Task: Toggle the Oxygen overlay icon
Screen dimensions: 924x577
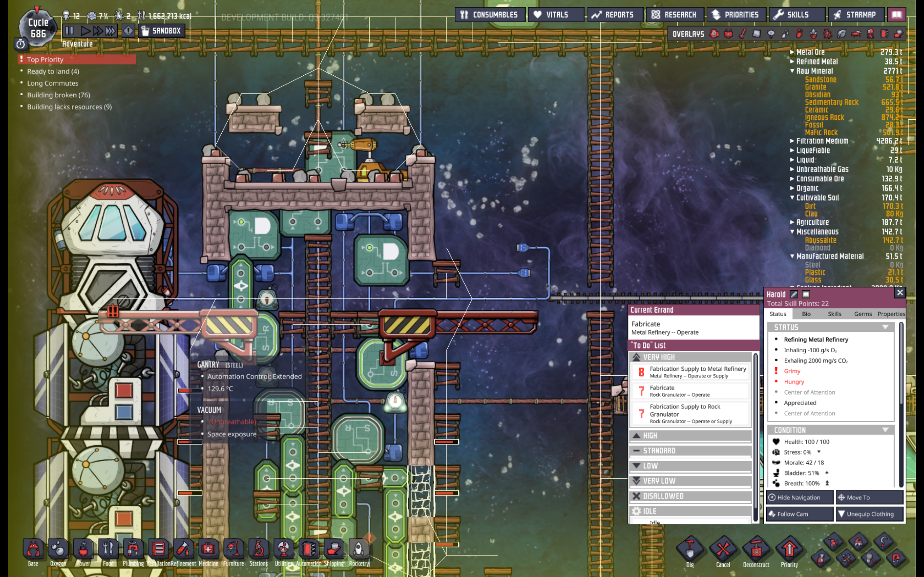Action: click(714, 34)
